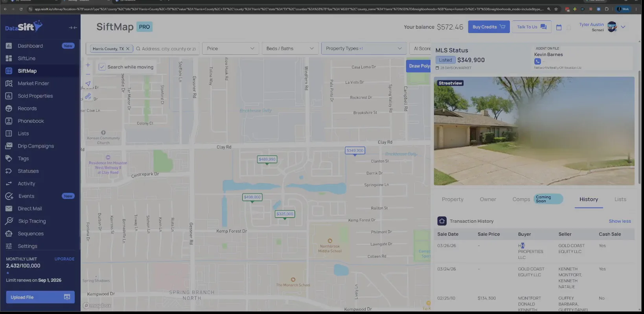This screenshot has width=644, height=314.
Task: Click the agent phone icon
Action: (537, 61)
